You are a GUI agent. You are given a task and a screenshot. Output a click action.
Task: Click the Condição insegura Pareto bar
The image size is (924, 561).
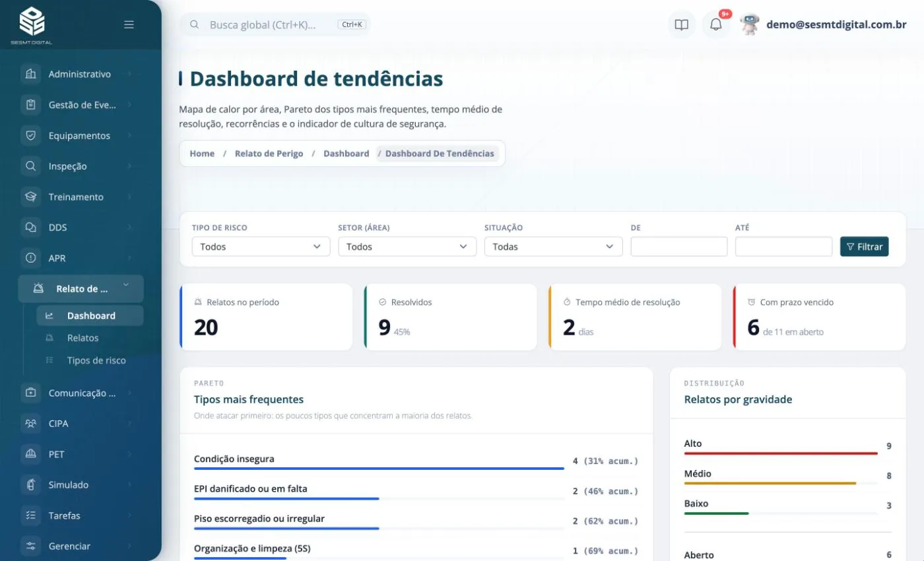pyautogui.click(x=379, y=469)
